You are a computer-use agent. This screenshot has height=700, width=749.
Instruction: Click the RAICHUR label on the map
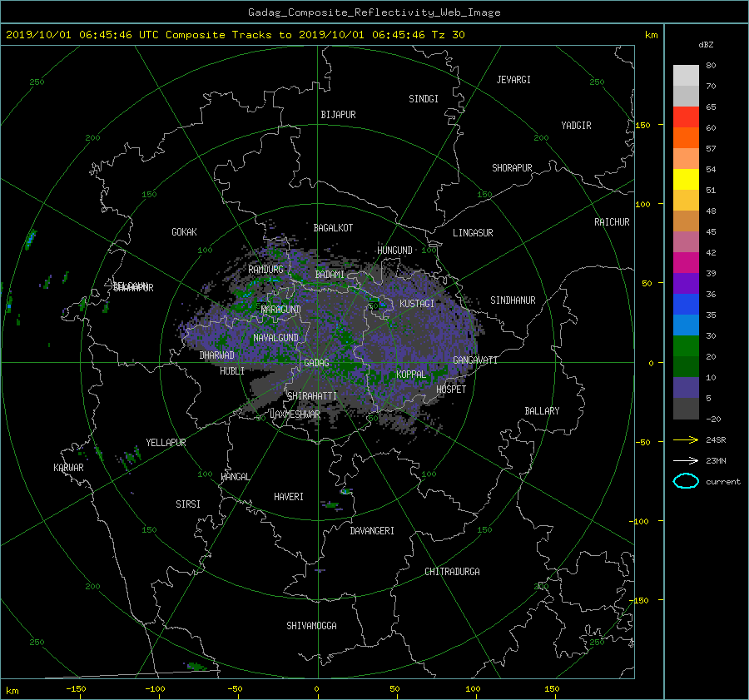pos(612,222)
